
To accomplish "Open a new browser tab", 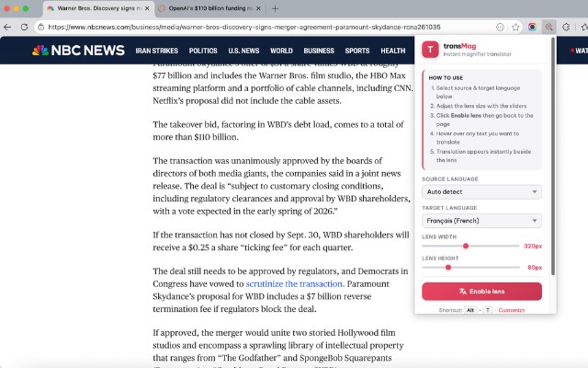I will 276,8.
